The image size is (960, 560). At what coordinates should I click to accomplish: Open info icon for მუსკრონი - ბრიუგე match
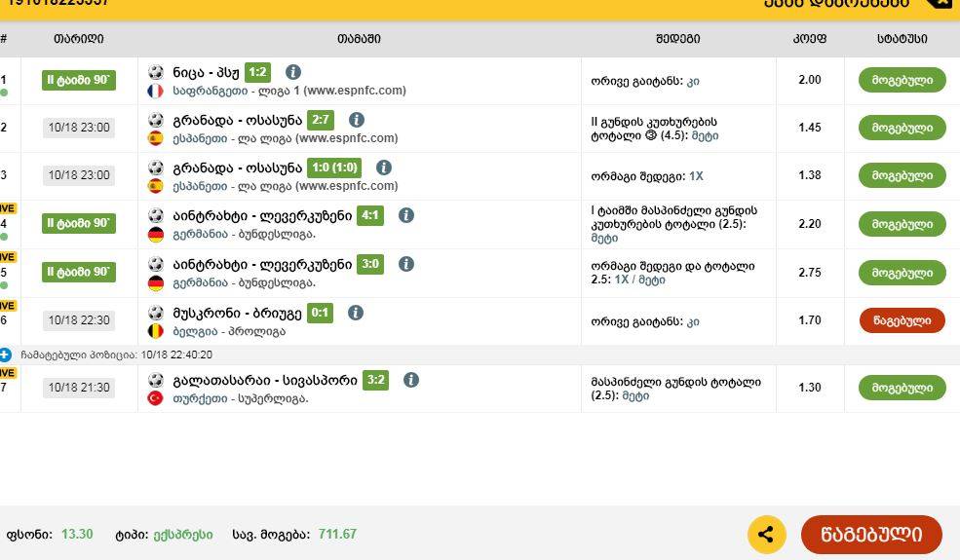coord(356,313)
